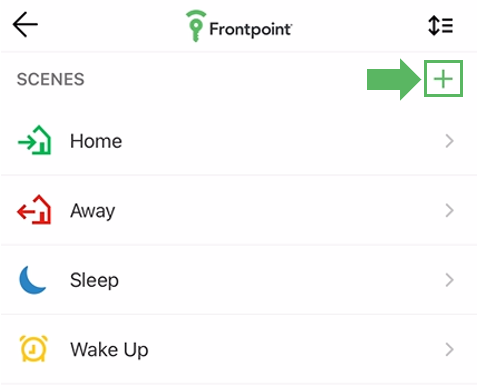Open the reorder scenes list icon
The height and width of the screenshot is (390, 484).
[x=440, y=26]
